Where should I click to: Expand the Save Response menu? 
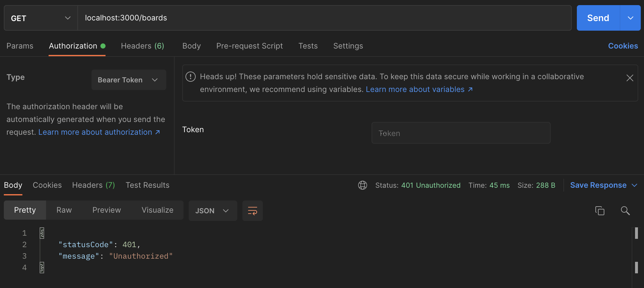coord(604,185)
